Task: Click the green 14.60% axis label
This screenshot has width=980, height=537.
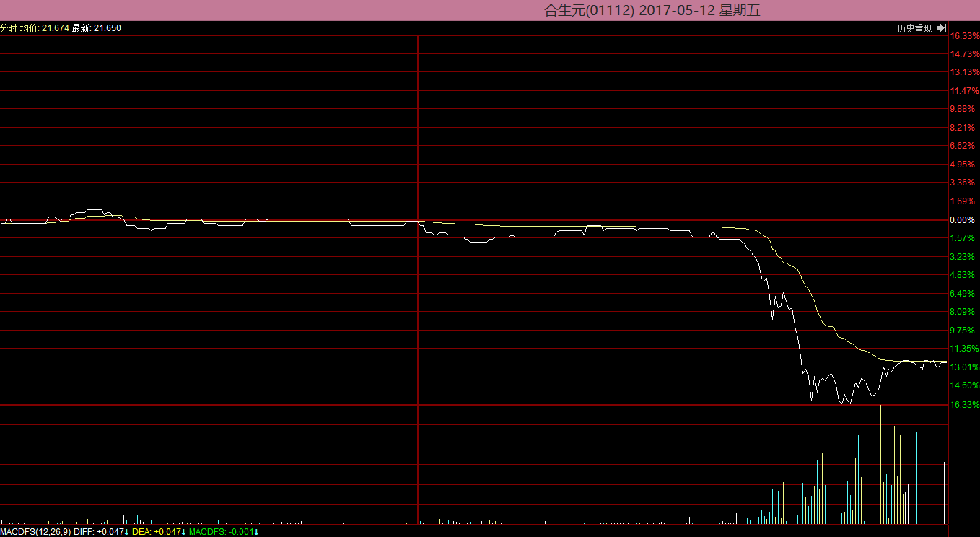Action: point(965,385)
